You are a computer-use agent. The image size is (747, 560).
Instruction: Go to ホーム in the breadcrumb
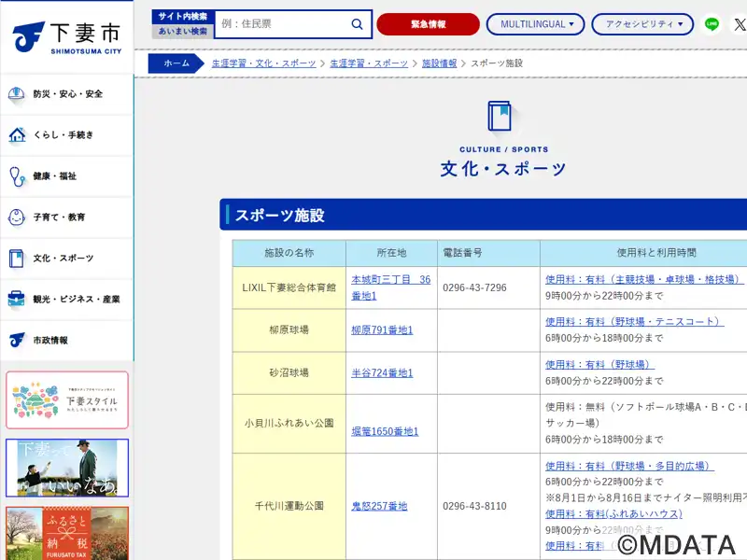[x=176, y=63]
